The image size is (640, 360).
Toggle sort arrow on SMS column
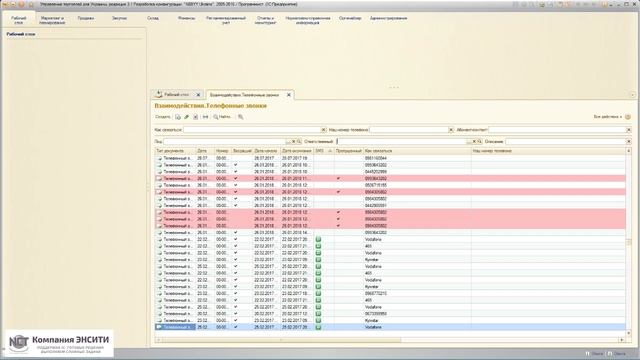pos(330,151)
